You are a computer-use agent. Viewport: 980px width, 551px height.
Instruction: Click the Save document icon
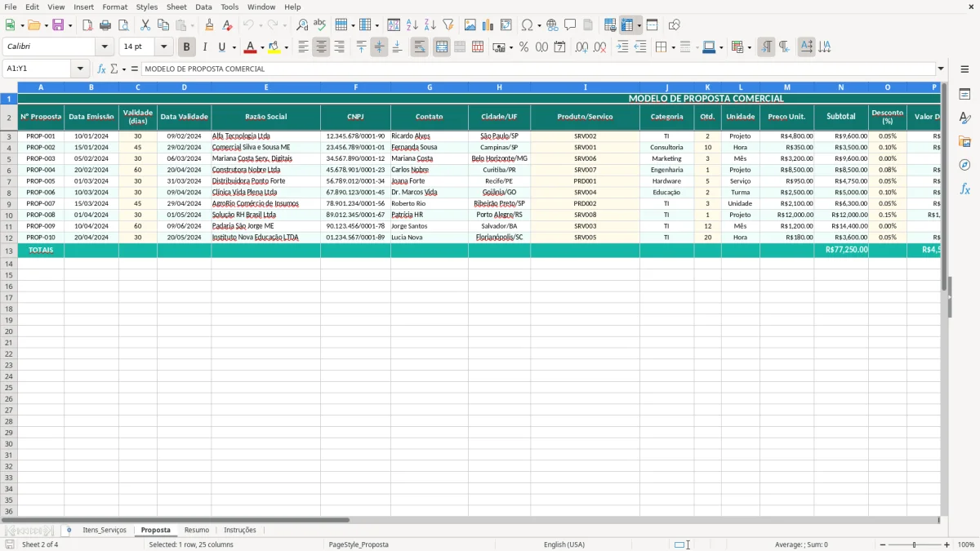[x=58, y=25]
